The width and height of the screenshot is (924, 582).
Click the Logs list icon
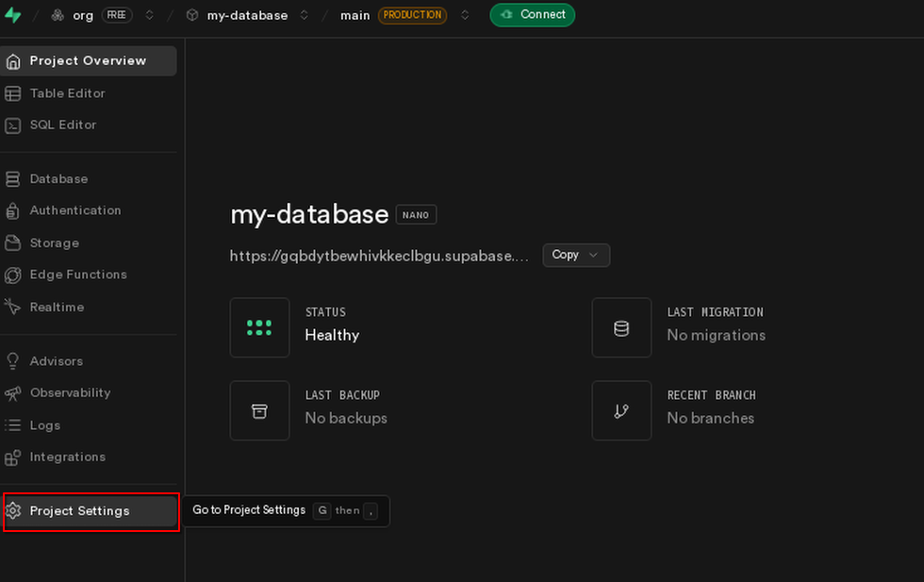coord(13,425)
